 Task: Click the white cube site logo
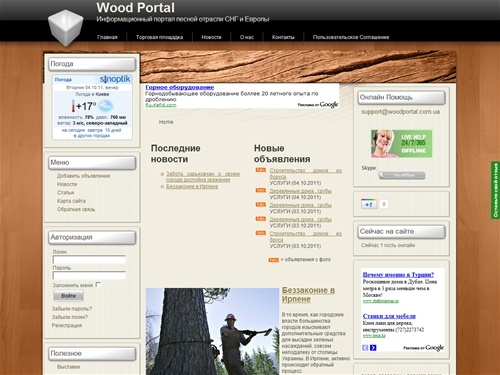pos(65,27)
